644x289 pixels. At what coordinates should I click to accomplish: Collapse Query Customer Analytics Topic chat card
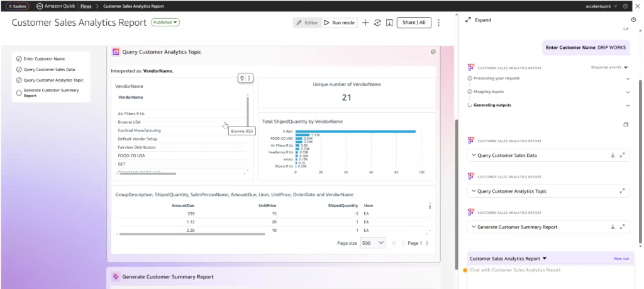[474, 191]
